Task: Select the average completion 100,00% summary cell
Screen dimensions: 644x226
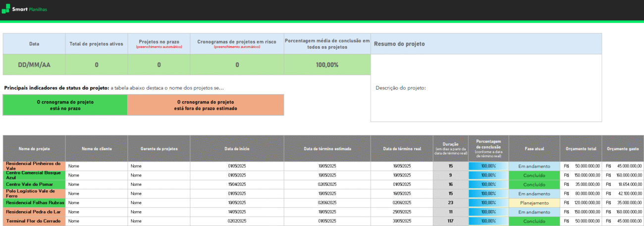Action: 327,65
